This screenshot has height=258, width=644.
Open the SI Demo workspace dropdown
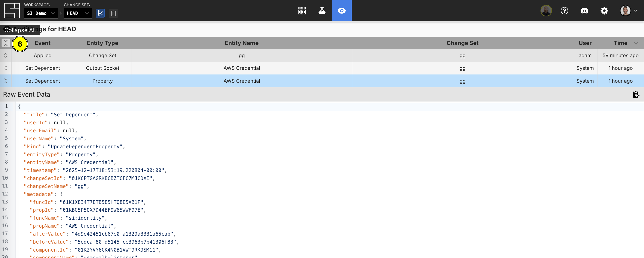click(x=41, y=13)
